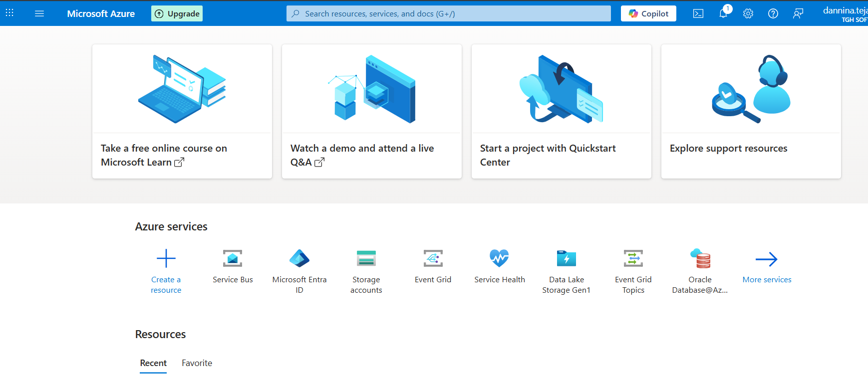Image resolution: width=868 pixels, height=379 pixels.
Task: Click the Service Health text label
Action: 500,280
